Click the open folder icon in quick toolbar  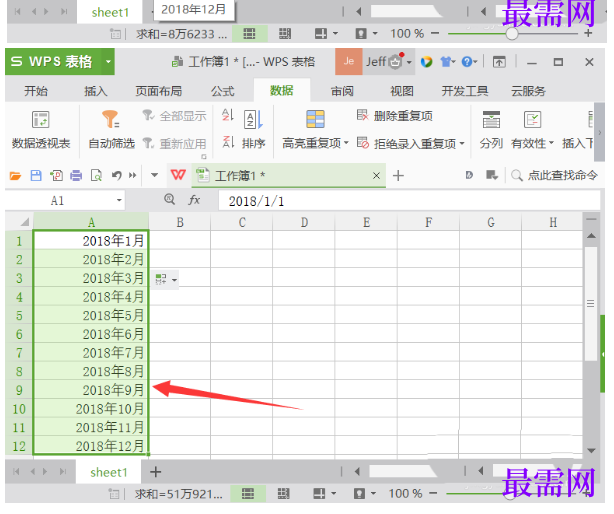[15, 176]
